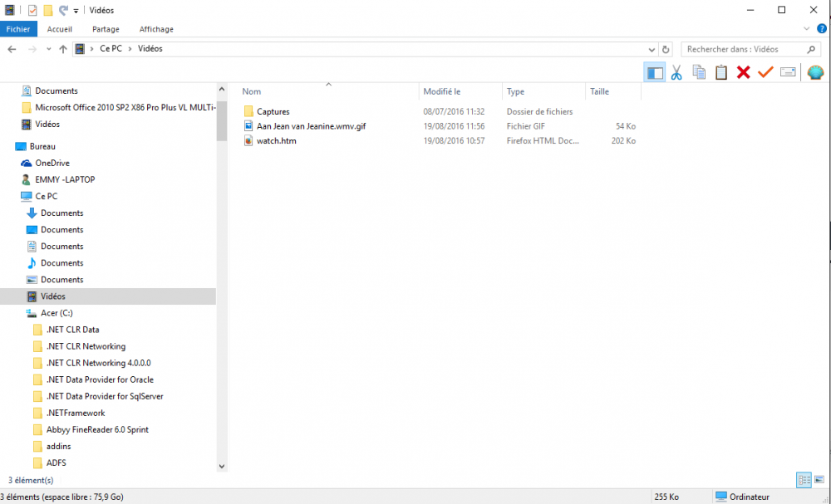The image size is (831, 504).
Task: Select OneDrive in the navigation pane
Action: pos(52,163)
